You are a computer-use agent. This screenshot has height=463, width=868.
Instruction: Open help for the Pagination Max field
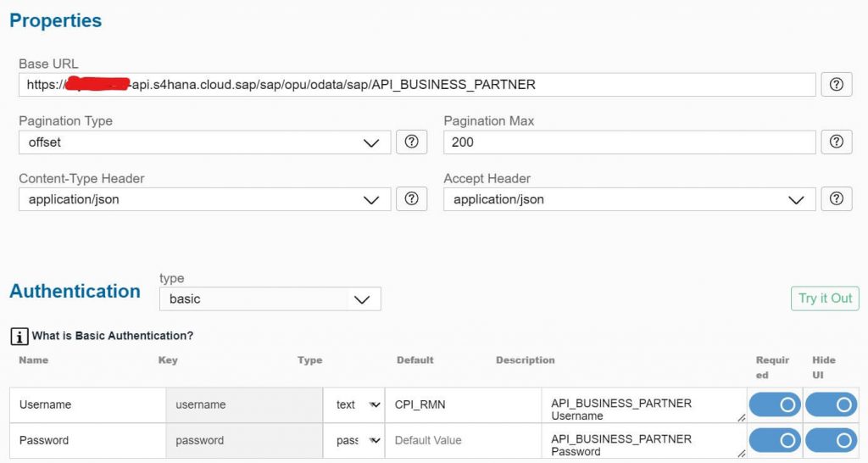pos(836,142)
